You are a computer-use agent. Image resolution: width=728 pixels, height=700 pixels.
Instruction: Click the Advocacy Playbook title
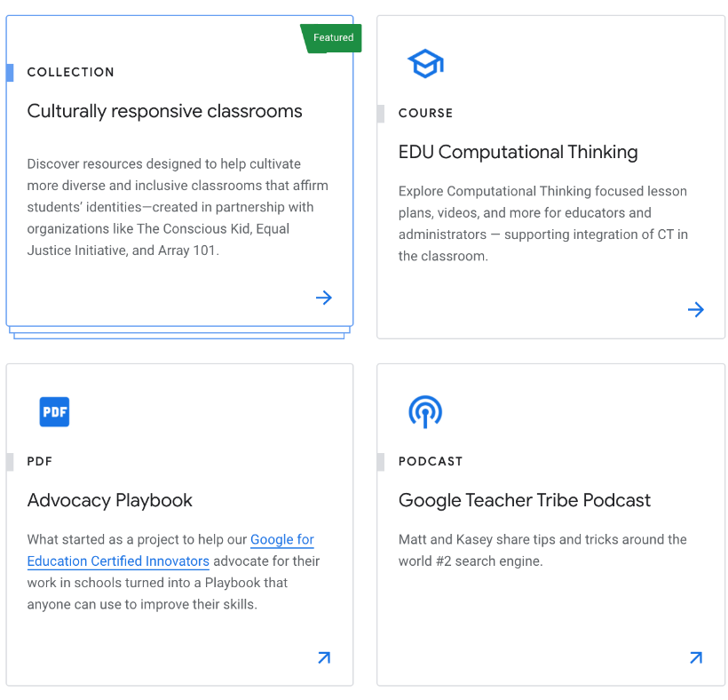(109, 500)
